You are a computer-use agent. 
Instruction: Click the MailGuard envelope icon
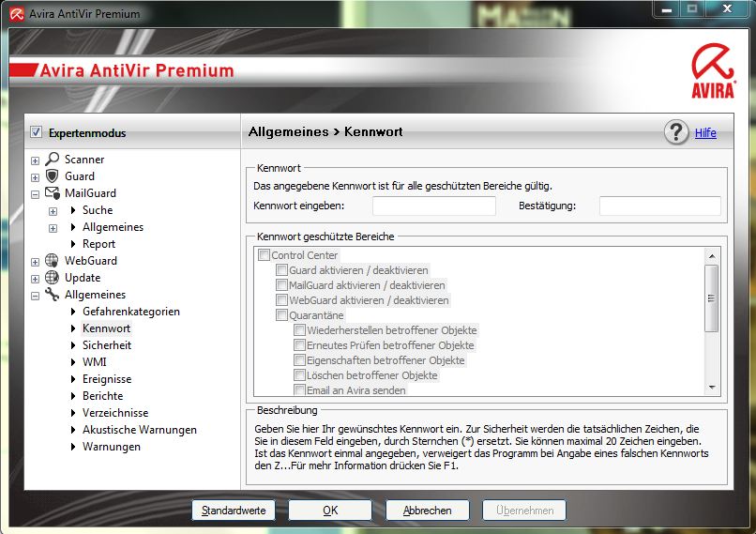(53, 193)
